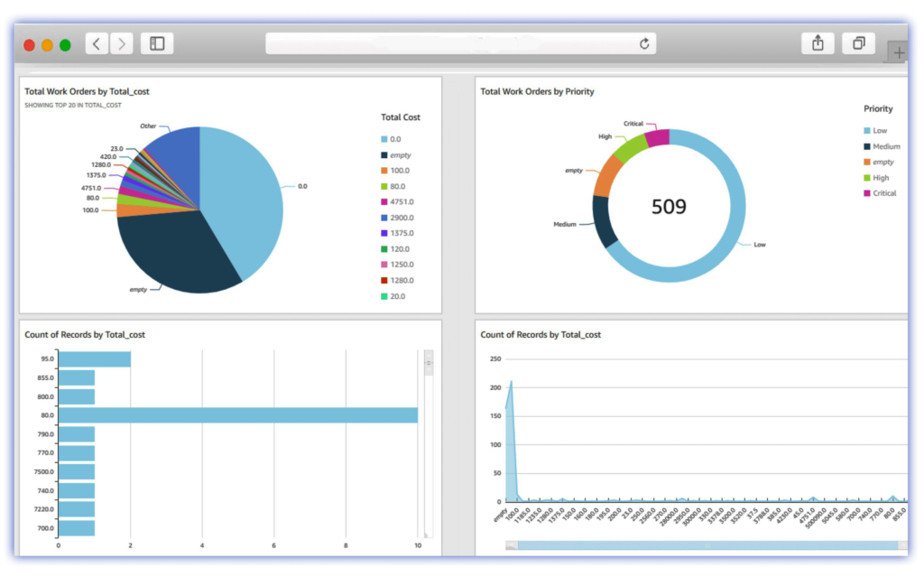Screen dimensions: 924x586
Task: Open a new browser tab
Action: click(x=898, y=52)
